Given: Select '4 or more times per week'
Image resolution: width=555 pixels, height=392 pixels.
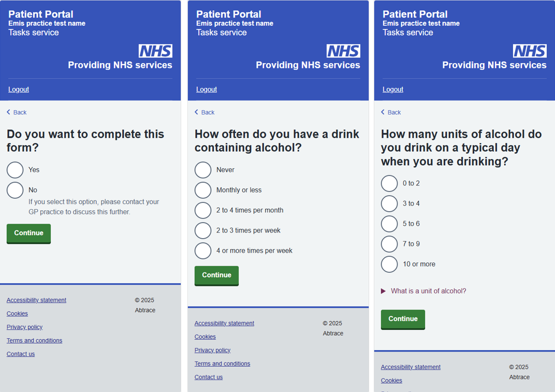Looking at the screenshot, I should 203,251.
